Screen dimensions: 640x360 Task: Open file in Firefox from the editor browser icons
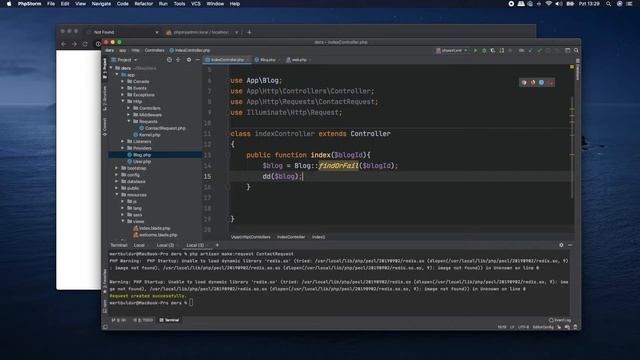(x=533, y=82)
